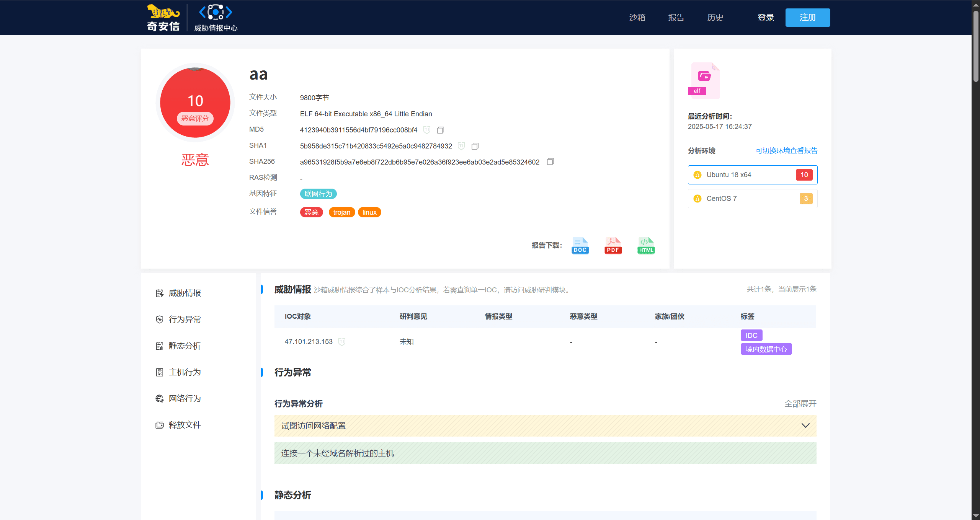
Task: Copy the SHA256 hash value
Action: (x=550, y=161)
